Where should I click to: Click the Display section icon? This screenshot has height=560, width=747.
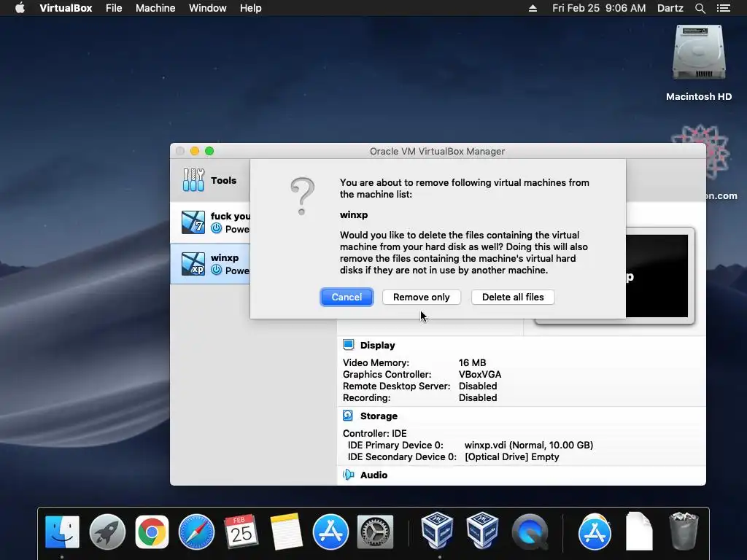348,345
